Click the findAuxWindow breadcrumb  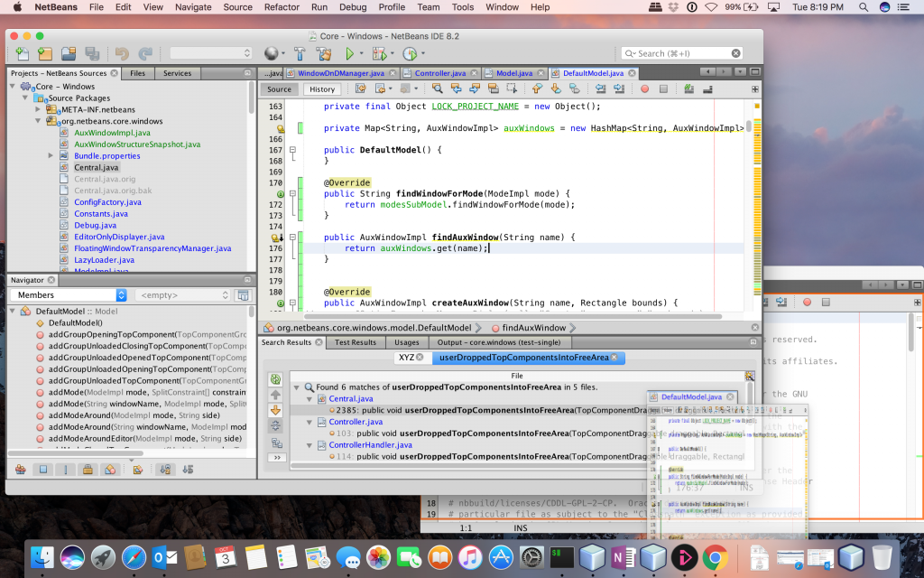[x=534, y=328]
